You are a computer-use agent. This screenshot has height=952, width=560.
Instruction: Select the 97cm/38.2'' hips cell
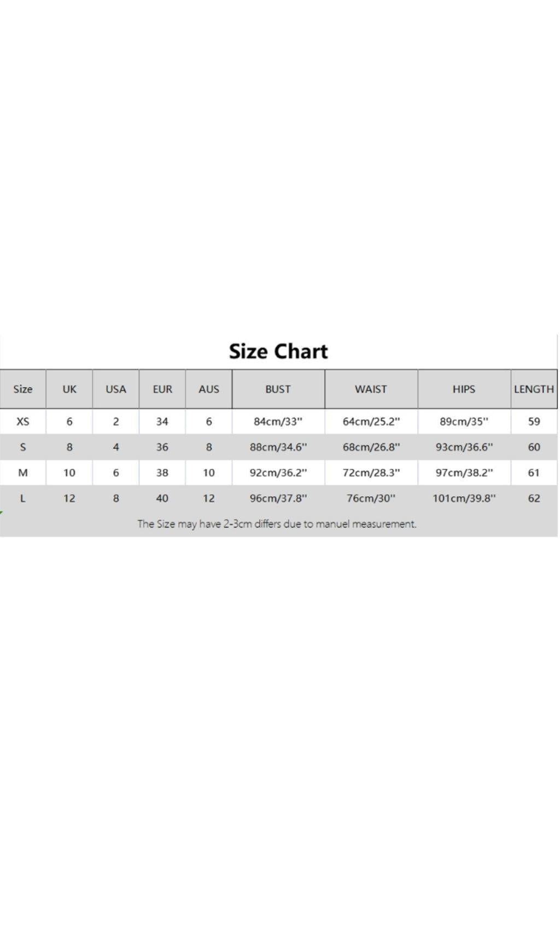coord(464,473)
